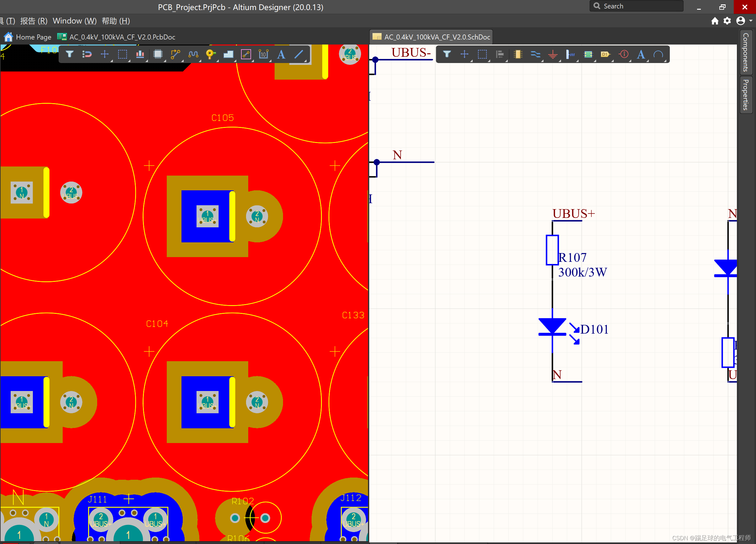Screen dimensions: 756x544
Task: Click the place via tool
Action: click(210, 54)
